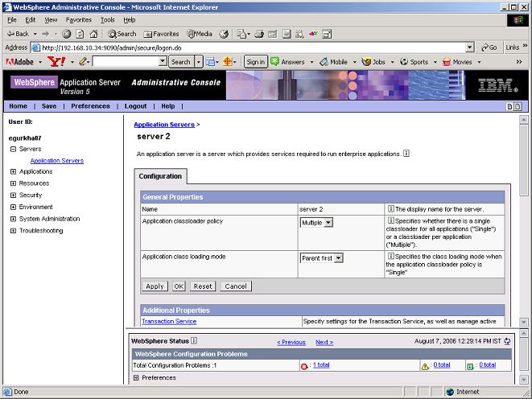Open the address bar dropdown arrow
This screenshot has width=532, height=399.
tap(470, 47)
